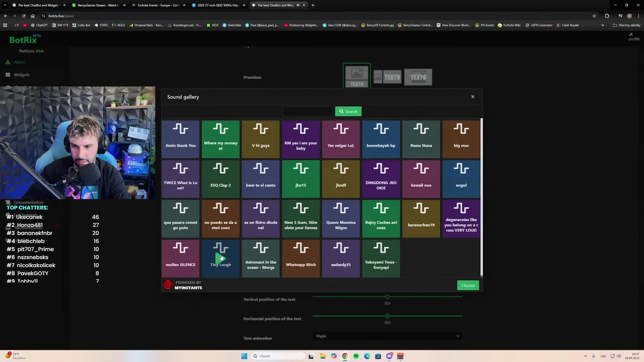Open File Explorer from the taskbar
The image size is (644, 362).
(x=323, y=356)
